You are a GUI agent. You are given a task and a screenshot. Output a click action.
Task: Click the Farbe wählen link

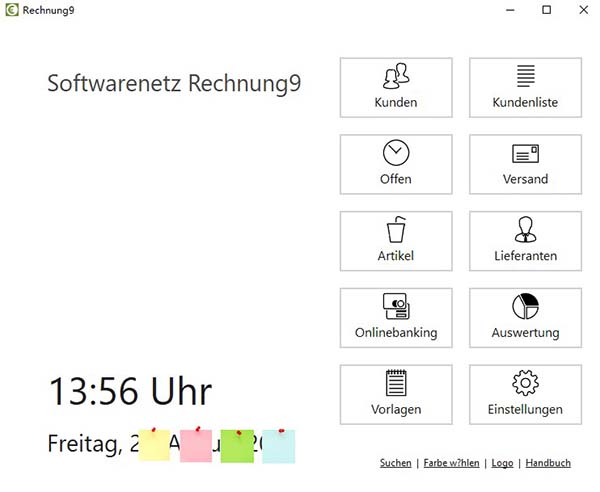click(x=451, y=463)
